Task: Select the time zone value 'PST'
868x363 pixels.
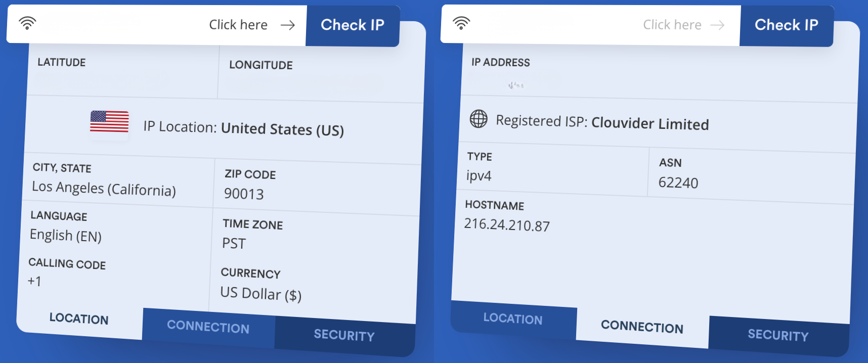Action: tap(234, 244)
